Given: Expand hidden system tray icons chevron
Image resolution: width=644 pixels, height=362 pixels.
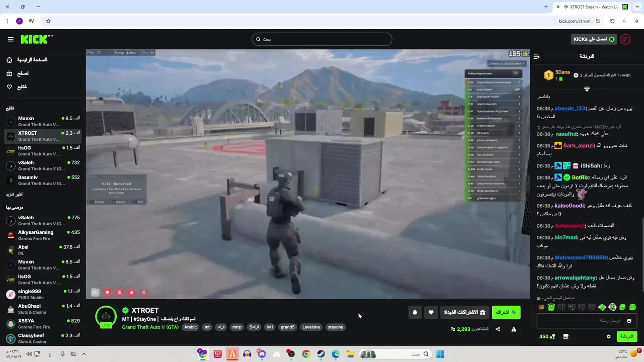Looking at the screenshot, I should [84, 354].
